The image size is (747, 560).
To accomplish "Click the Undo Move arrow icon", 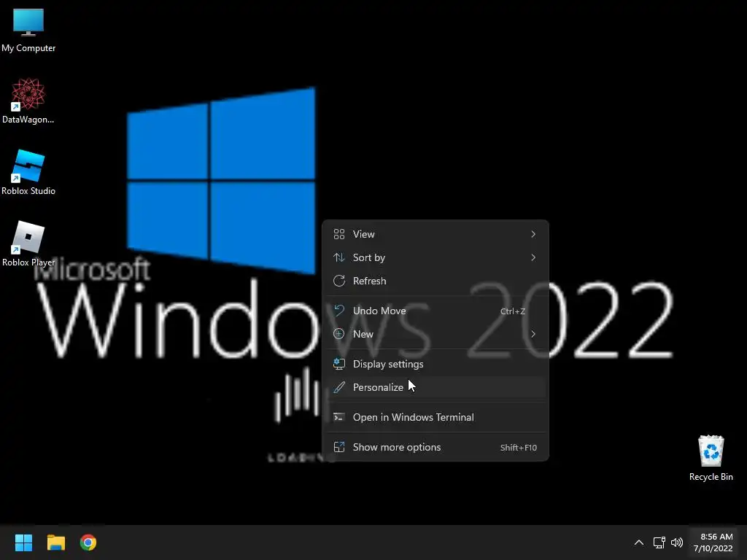I will 338,311.
